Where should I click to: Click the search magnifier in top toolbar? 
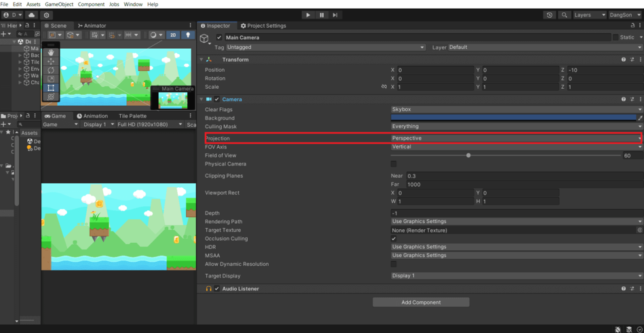564,15
